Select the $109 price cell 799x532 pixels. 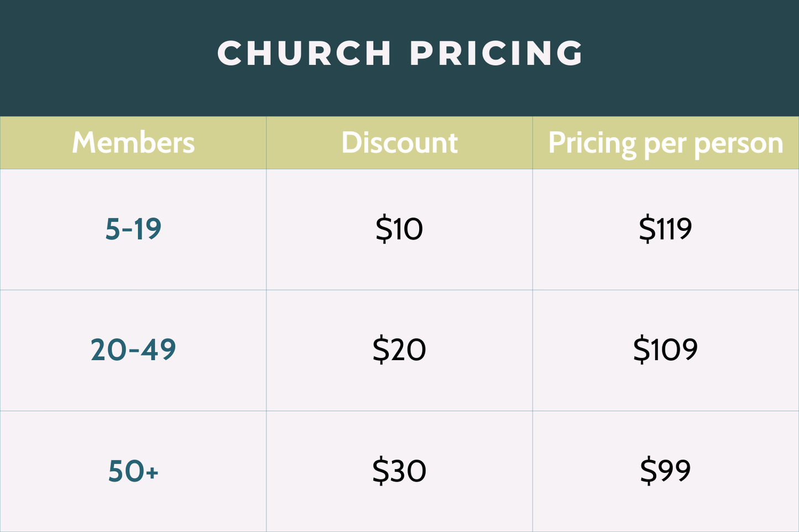665,350
